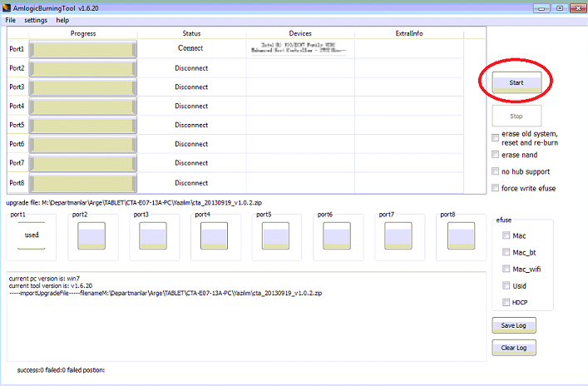Click the 'current tool version is: v1.6.20' log line
This screenshot has height=386, width=588.
pos(51,285)
